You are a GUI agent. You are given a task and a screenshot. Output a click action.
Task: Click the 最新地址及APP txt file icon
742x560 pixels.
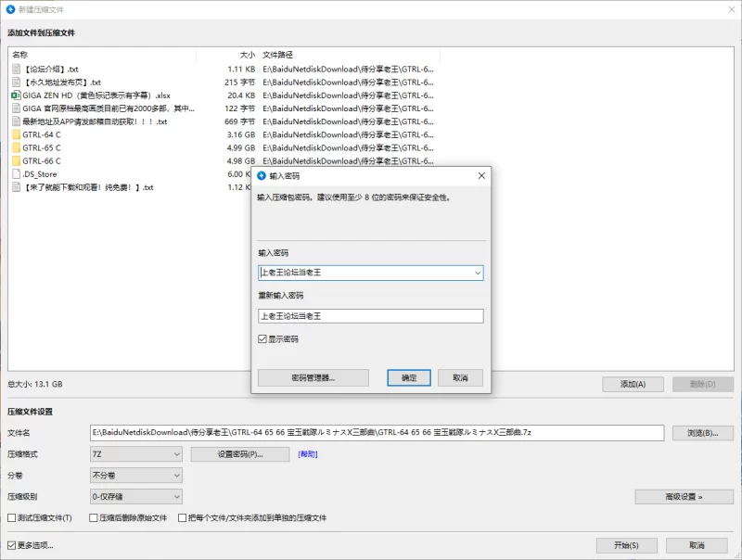16,121
